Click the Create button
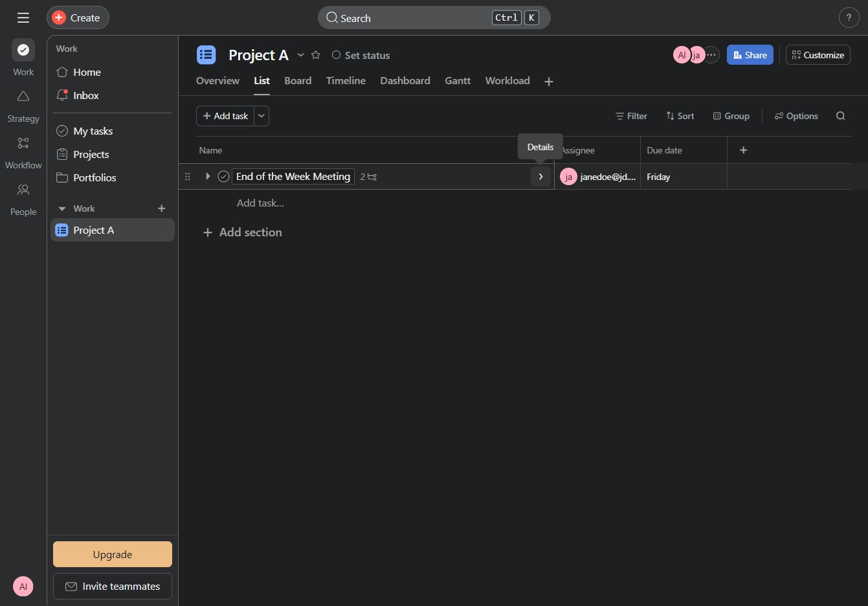 (78, 17)
